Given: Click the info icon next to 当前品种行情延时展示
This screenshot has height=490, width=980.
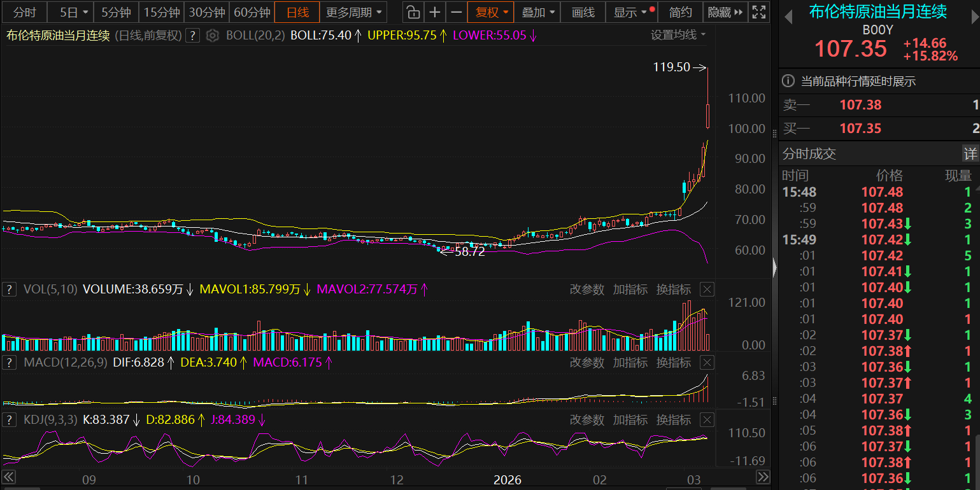Looking at the screenshot, I should 788,81.
